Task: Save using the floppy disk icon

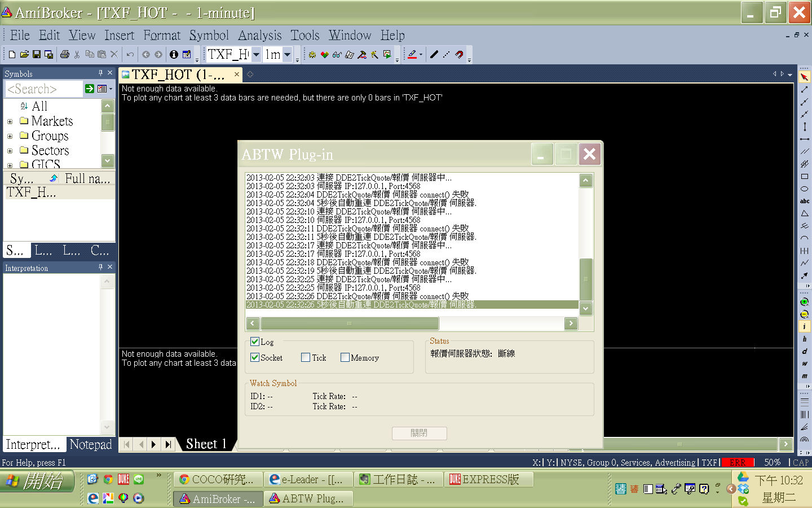Action: pos(37,55)
